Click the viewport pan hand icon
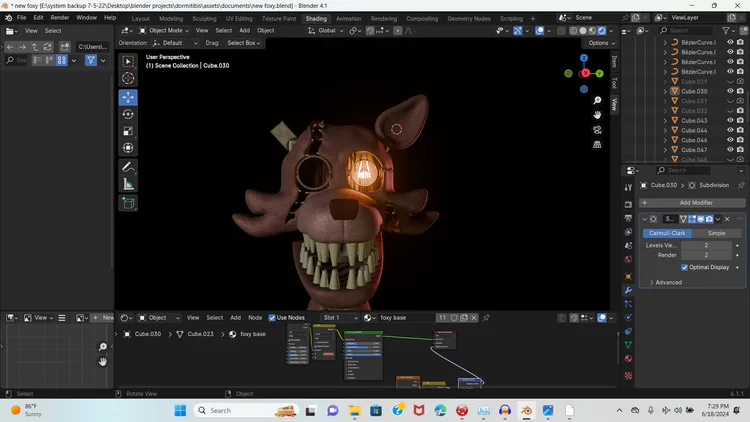The width and height of the screenshot is (750, 422). (597, 115)
